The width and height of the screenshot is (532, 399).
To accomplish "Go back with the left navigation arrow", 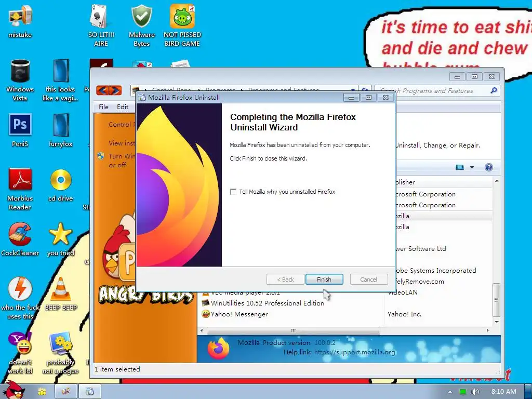I will [x=102, y=90].
